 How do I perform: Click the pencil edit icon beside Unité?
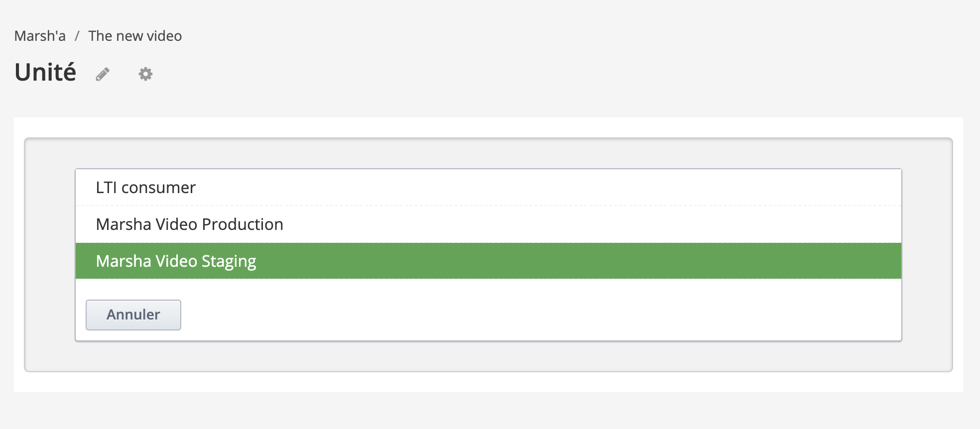(x=103, y=74)
